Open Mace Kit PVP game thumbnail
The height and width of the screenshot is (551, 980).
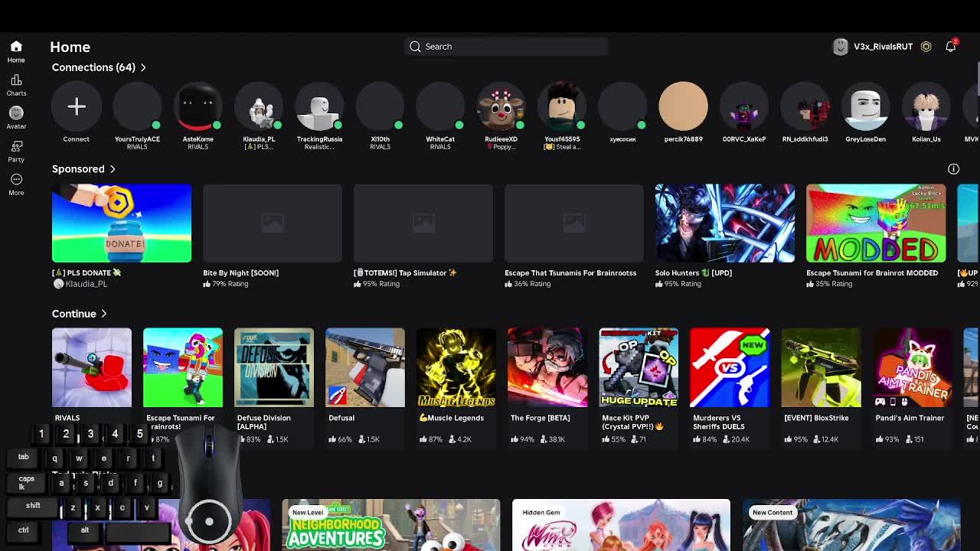pyautogui.click(x=639, y=368)
